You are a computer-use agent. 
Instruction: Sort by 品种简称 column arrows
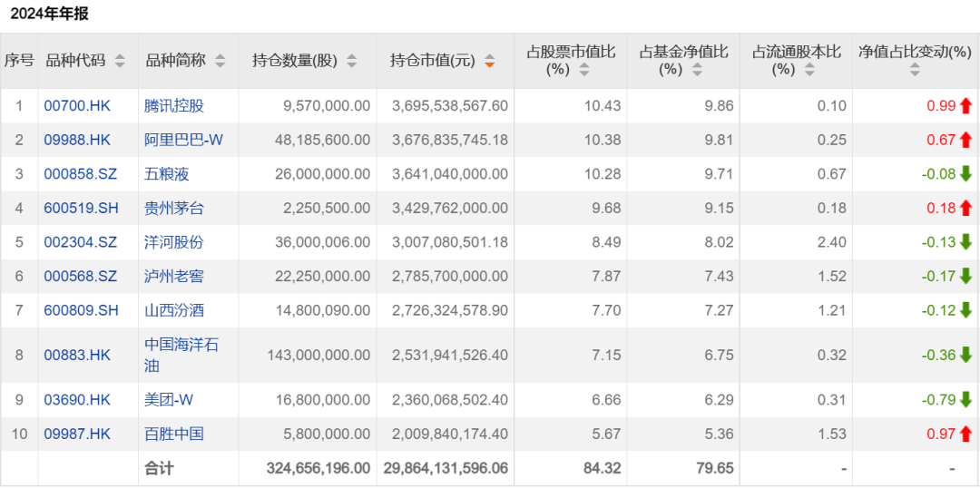220,61
